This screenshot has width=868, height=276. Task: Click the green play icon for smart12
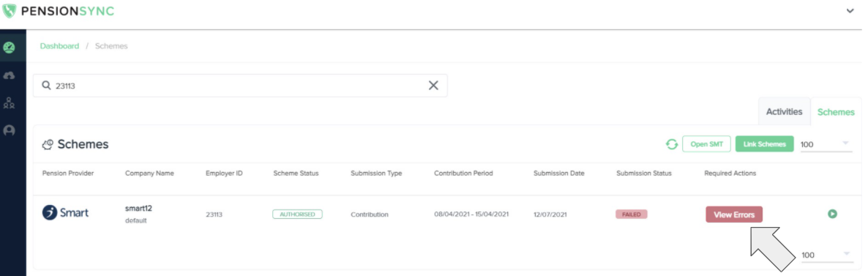pyautogui.click(x=832, y=213)
